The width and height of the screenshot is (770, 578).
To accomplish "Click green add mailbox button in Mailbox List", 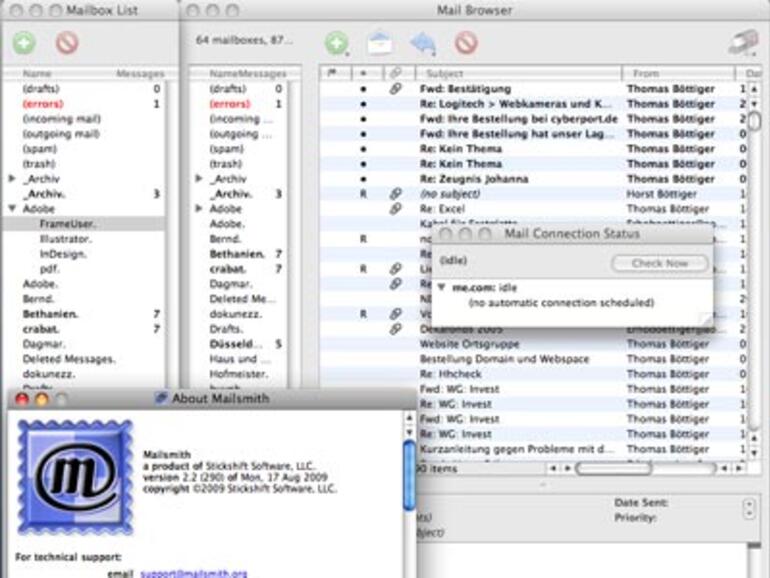I will coord(24,43).
